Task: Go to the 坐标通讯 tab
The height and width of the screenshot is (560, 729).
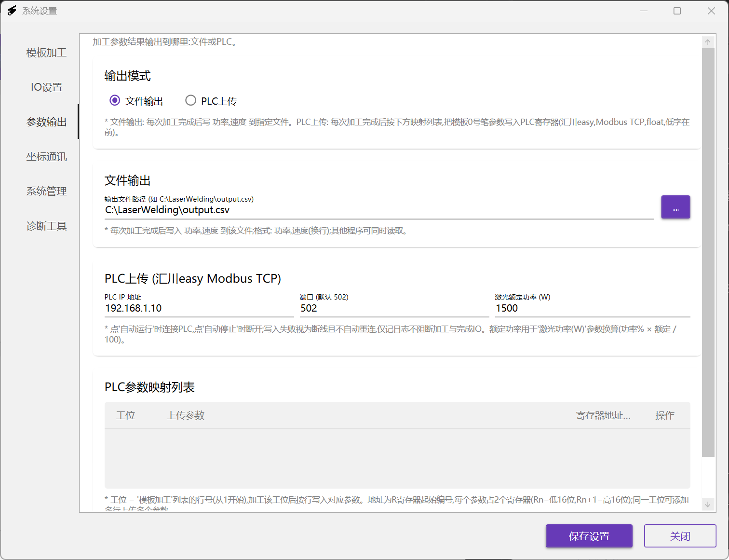Action: pos(46,157)
